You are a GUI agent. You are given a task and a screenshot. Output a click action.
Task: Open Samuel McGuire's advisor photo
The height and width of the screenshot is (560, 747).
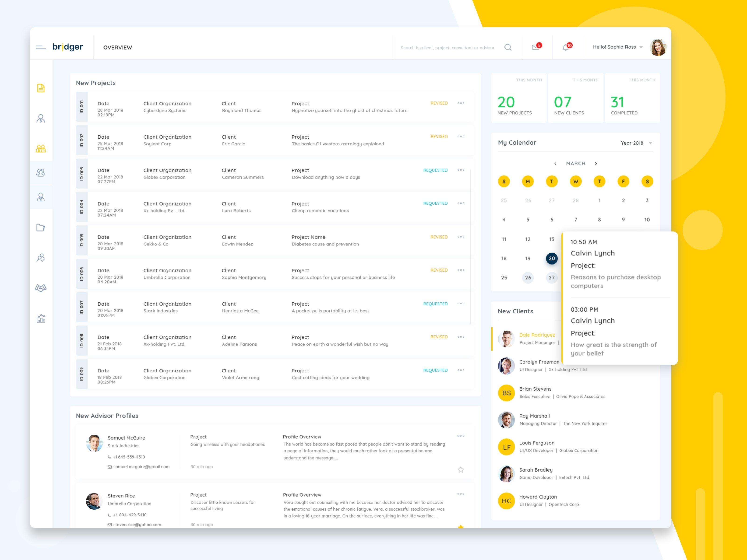[x=94, y=443]
